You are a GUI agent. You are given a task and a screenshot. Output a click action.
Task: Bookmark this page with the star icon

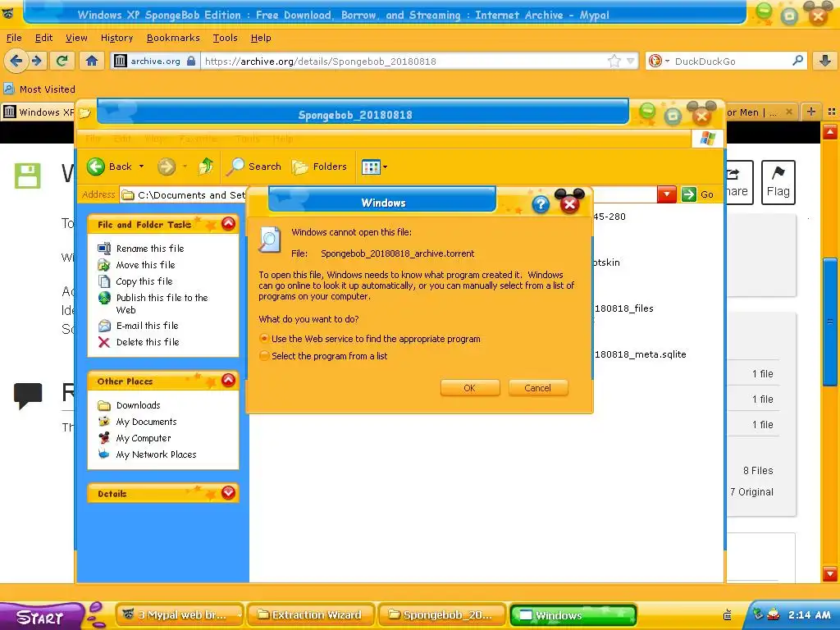(x=614, y=61)
